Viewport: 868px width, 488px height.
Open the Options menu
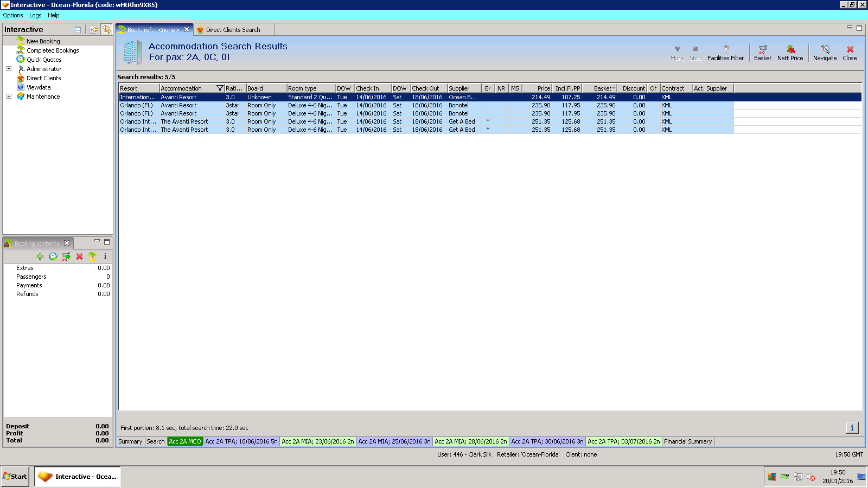coord(13,15)
